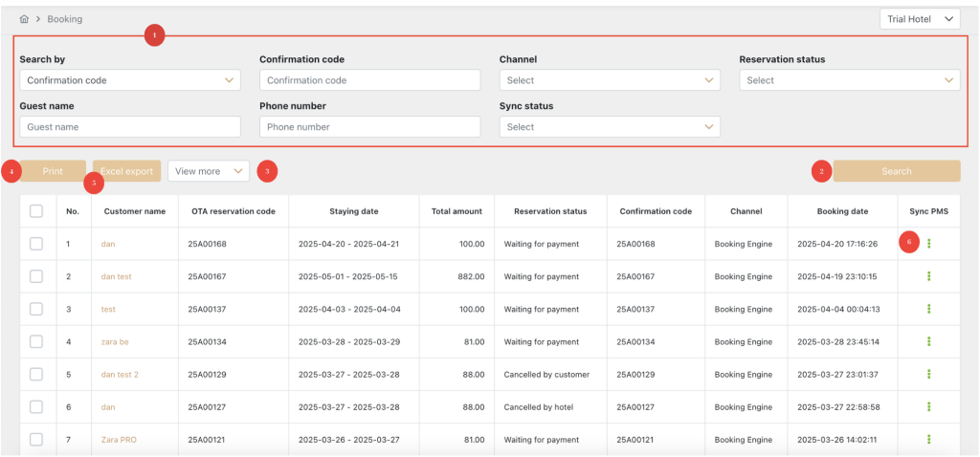Open sync options for customer dan test

coord(928,276)
